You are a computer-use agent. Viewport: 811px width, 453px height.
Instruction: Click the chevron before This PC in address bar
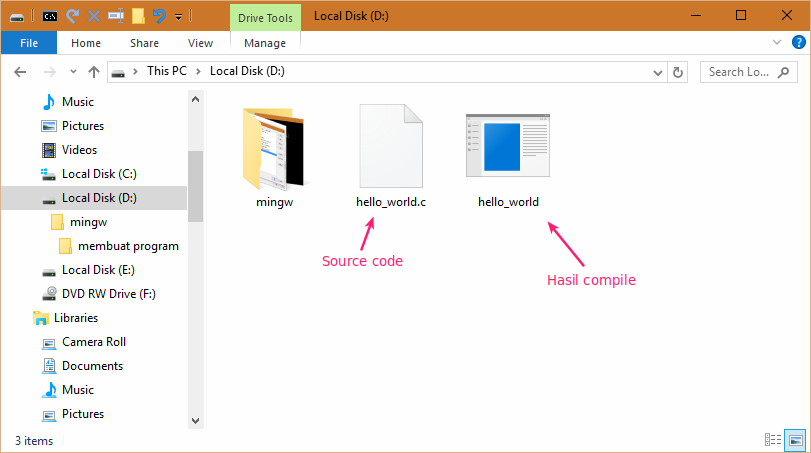click(136, 71)
